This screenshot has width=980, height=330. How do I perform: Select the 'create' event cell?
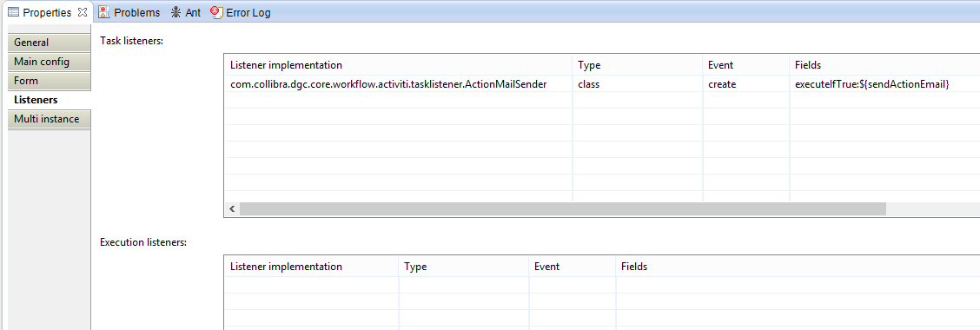pos(746,83)
